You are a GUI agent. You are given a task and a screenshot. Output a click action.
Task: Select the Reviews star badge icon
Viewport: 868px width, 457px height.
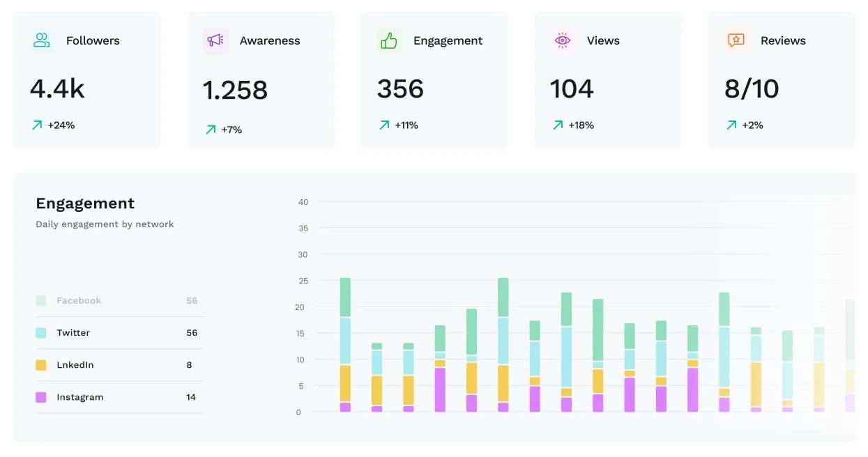click(736, 40)
